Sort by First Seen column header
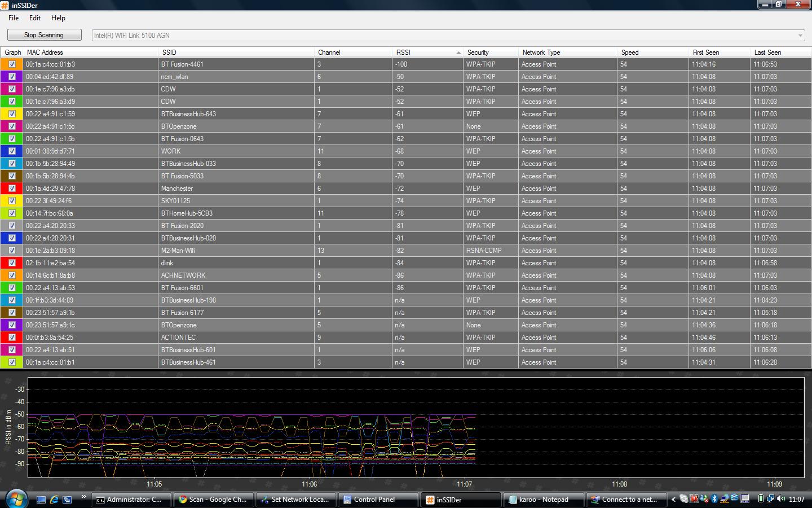 point(720,52)
